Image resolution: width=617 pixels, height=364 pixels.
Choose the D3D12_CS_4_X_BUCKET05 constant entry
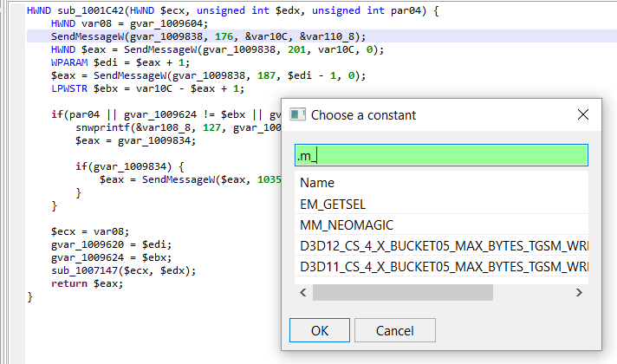(x=441, y=245)
